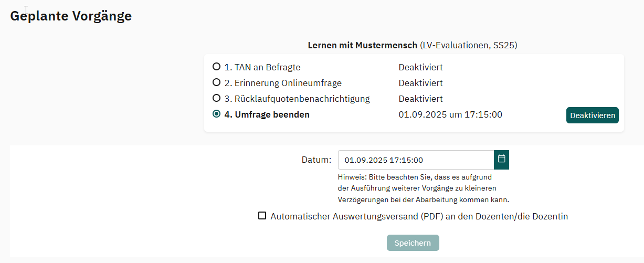Screen dimensions: 644x263
Task: Choose the "2. Erinnerung Onlineumfrage" radio option
Action: [x=216, y=83]
